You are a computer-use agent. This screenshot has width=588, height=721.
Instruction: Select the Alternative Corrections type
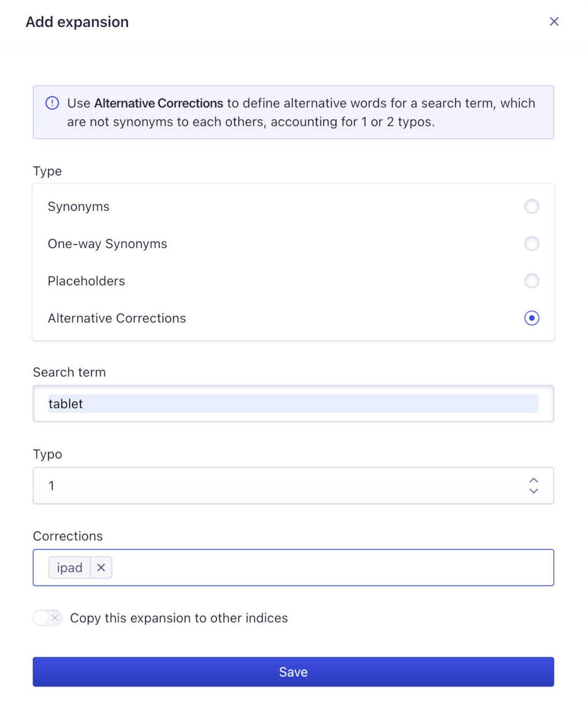pyautogui.click(x=531, y=318)
